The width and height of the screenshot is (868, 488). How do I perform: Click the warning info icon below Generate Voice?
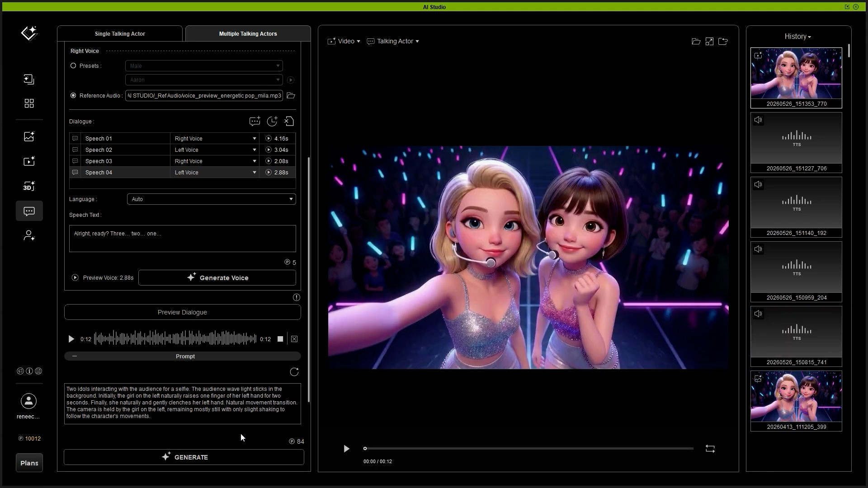[297, 297]
